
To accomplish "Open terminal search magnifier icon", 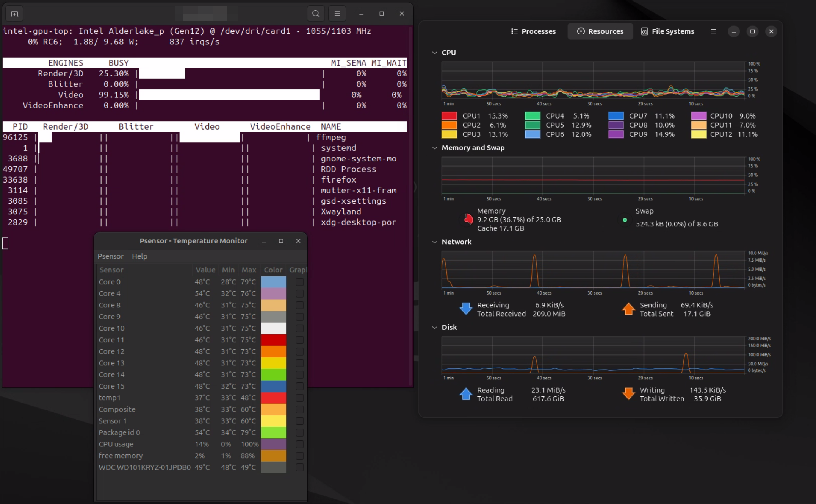I will click(x=316, y=14).
